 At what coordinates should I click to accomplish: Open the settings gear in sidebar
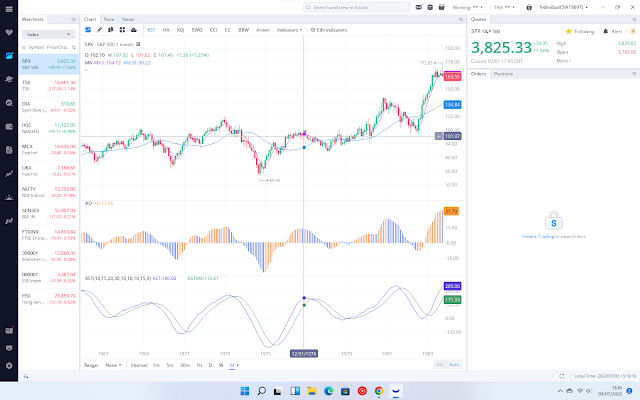point(9,366)
